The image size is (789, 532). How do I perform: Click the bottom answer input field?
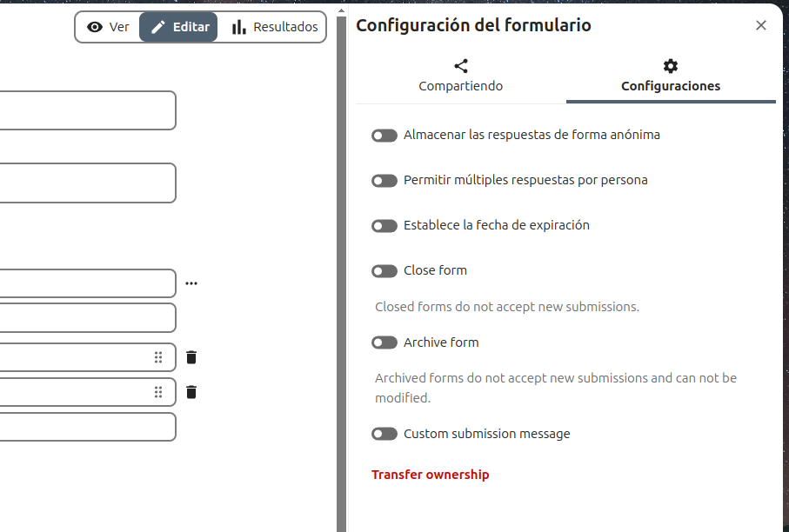(87, 427)
